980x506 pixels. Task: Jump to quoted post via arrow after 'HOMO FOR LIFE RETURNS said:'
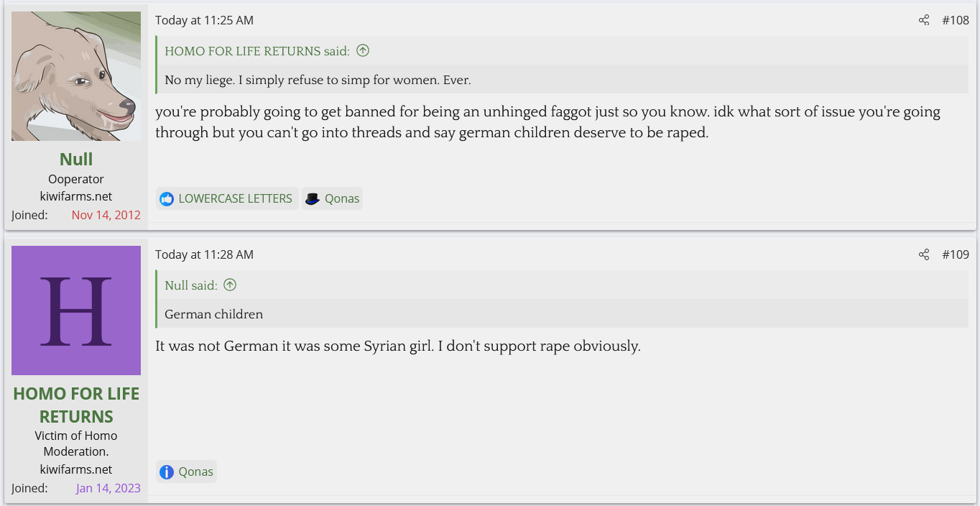tap(363, 51)
